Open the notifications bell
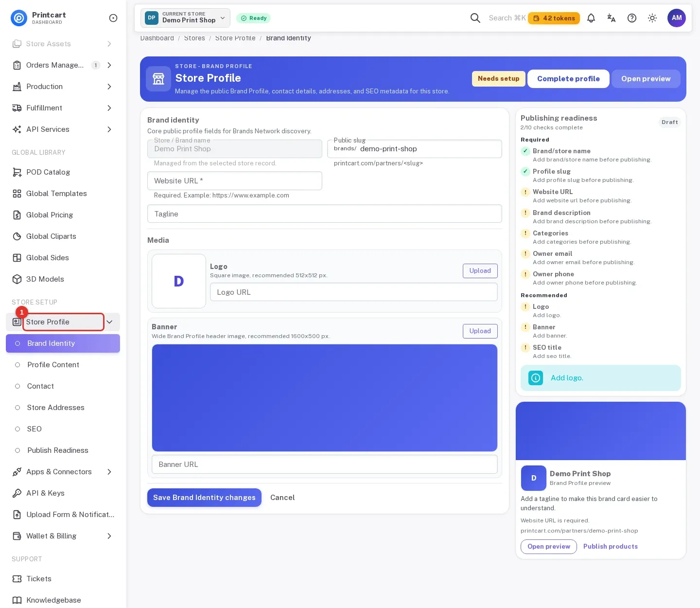The width and height of the screenshot is (700, 608). point(591,18)
